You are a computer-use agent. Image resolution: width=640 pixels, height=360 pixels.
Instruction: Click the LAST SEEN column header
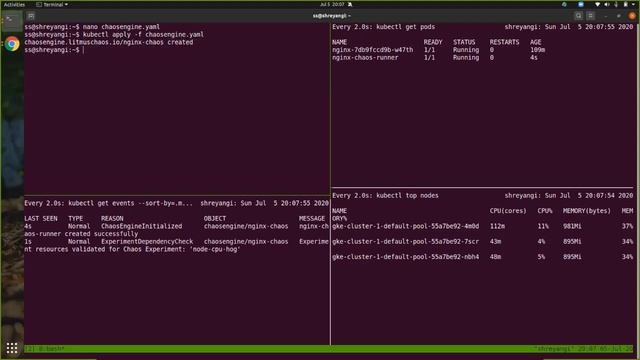click(x=41, y=219)
